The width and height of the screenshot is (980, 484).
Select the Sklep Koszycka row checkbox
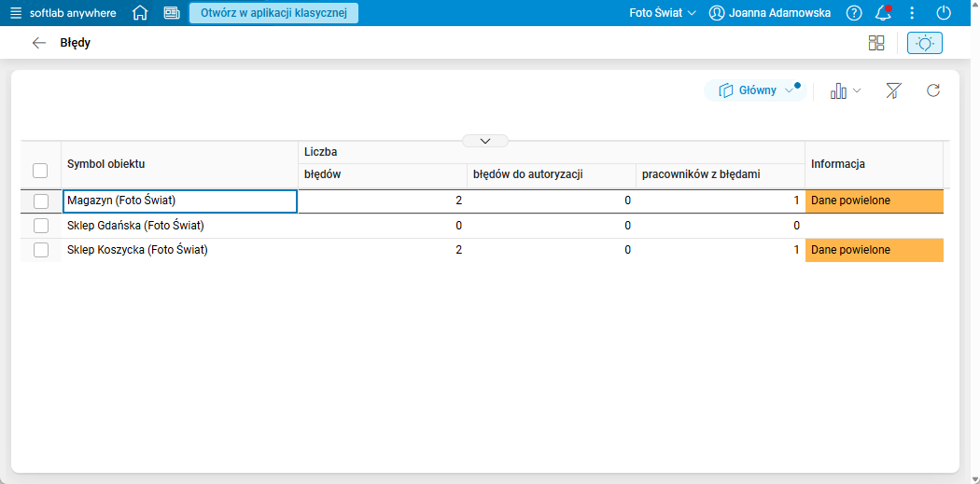coord(40,250)
